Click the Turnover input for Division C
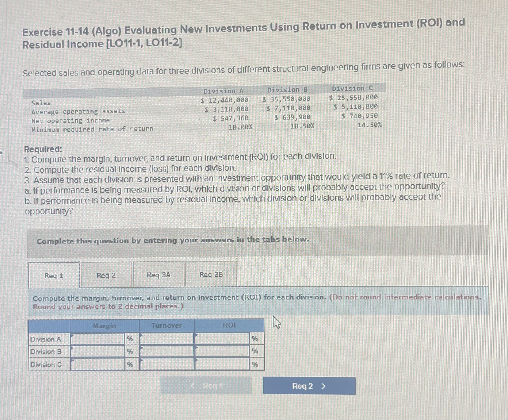This screenshot has height=420, width=508. (x=166, y=365)
